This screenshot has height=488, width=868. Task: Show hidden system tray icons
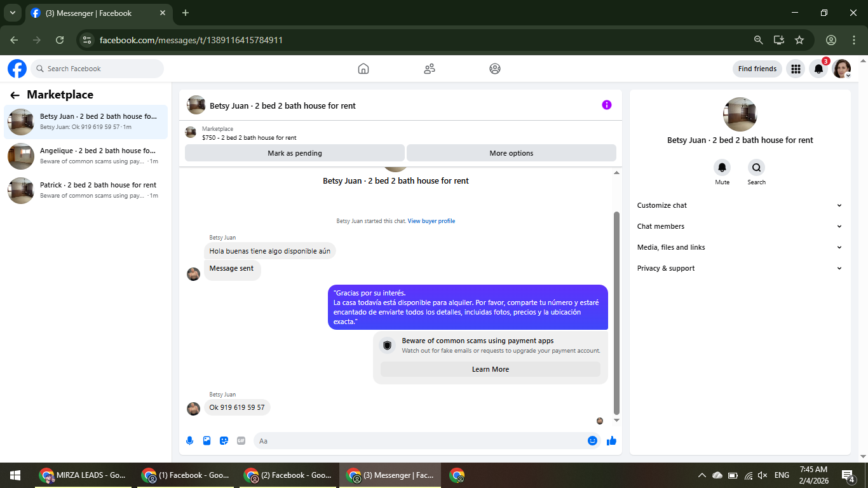tap(702, 475)
